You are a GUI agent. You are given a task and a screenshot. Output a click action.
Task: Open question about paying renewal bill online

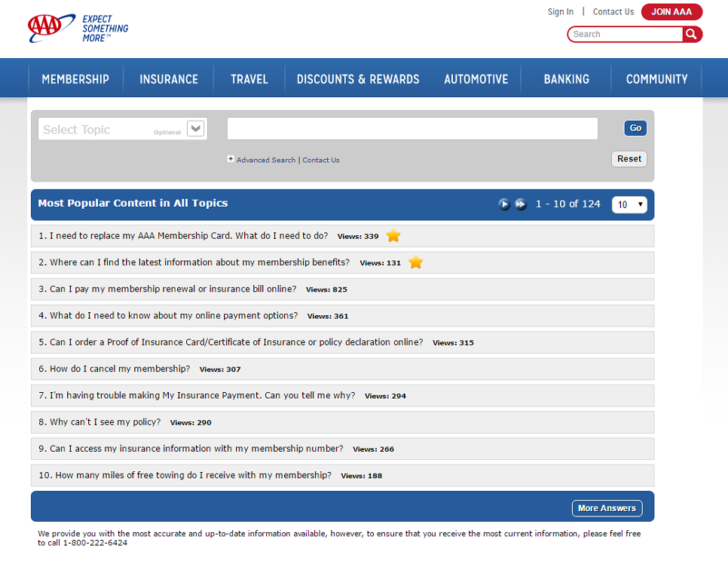pyautogui.click(x=173, y=289)
